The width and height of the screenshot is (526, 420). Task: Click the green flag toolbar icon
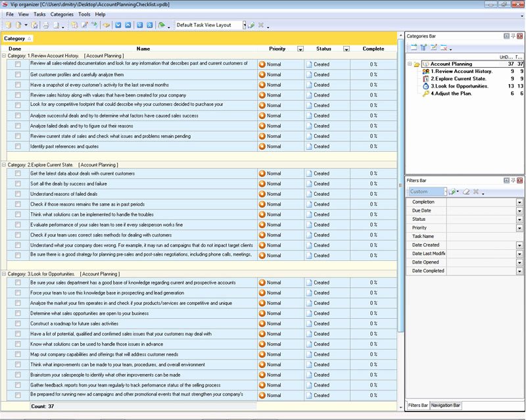pos(161,25)
